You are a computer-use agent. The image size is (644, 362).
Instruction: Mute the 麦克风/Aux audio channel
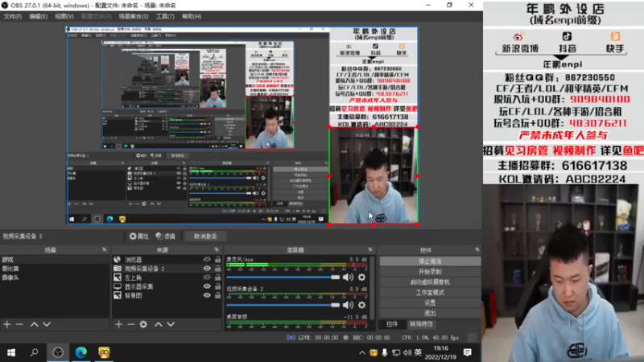point(348,278)
